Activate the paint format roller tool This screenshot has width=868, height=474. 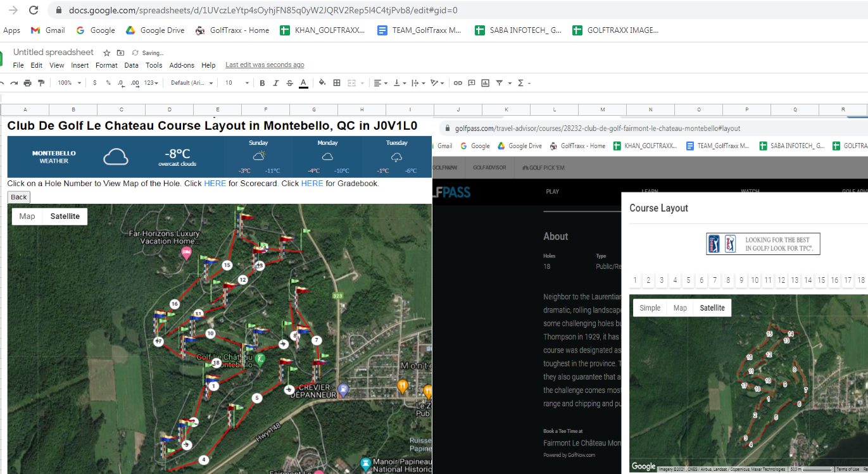[41, 83]
